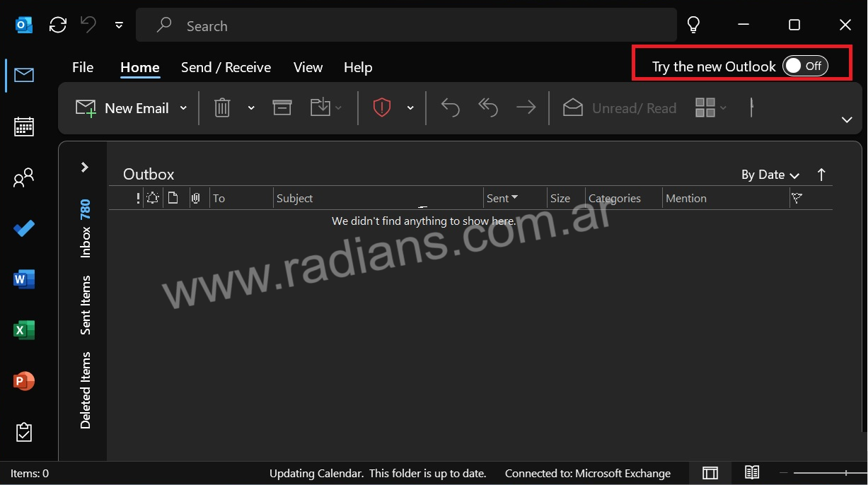Open the Calendar view in sidebar
This screenshot has width=868, height=485.
coord(24,127)
